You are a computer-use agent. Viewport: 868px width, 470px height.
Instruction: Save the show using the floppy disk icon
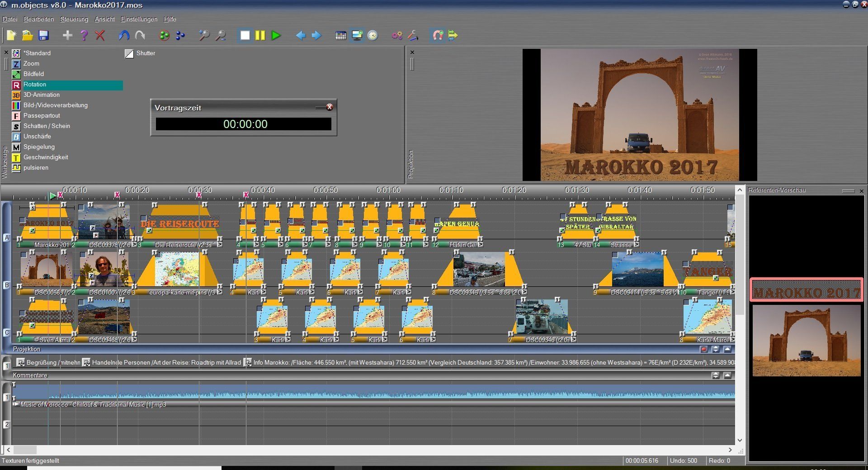[x=43, y=35]
